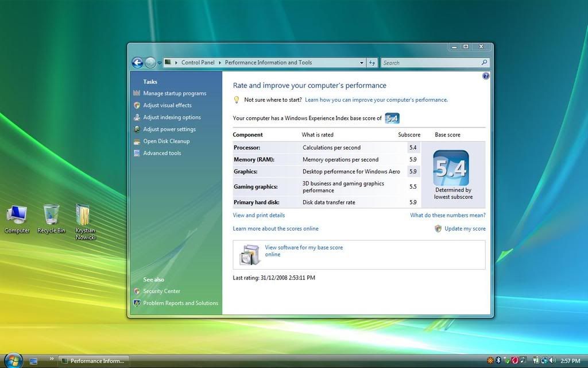Open View and print details
Viewport: 588px width, 368px height.
coord(259,215)
